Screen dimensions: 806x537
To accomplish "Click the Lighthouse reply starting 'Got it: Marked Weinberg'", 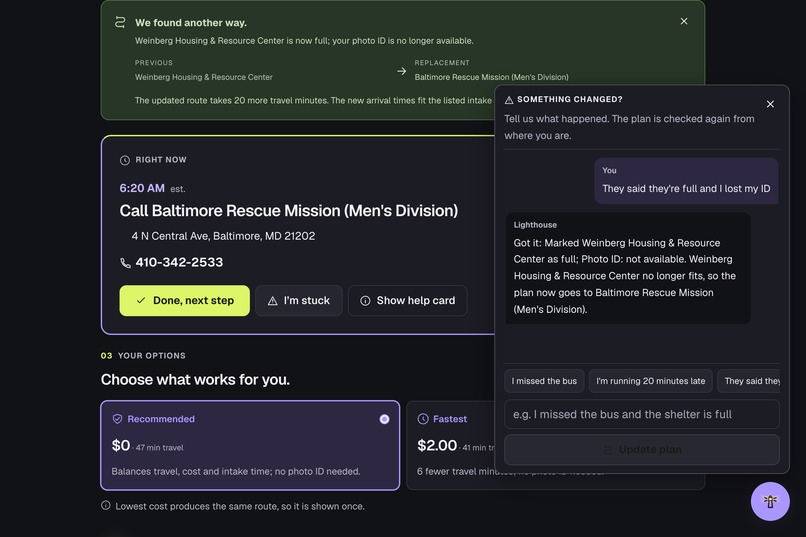I will 628,268.
